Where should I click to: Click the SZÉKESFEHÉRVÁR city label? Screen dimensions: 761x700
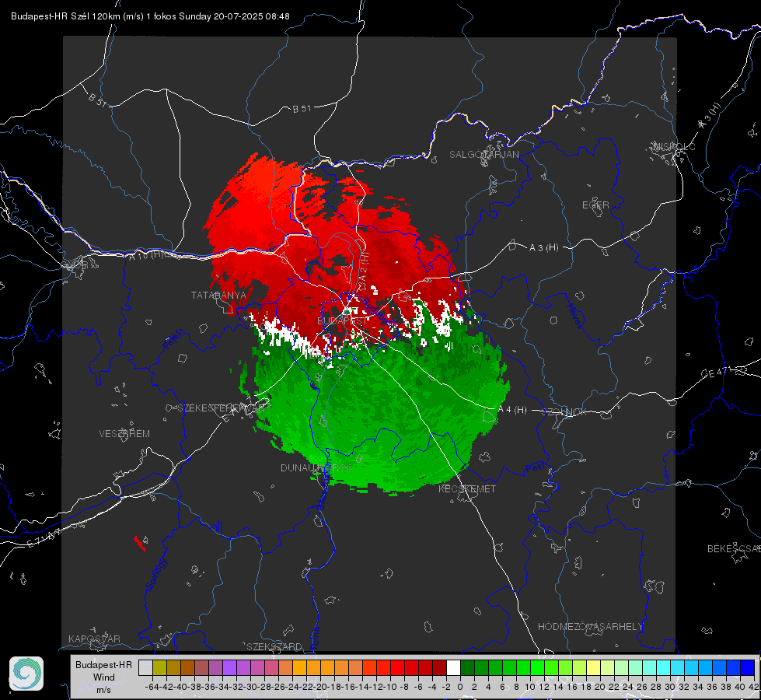coord(222,408)
